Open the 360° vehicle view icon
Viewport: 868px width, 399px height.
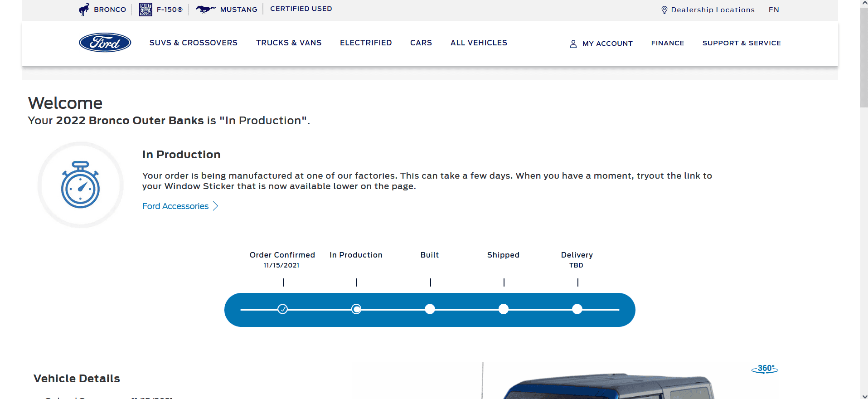tap(765, 369)
